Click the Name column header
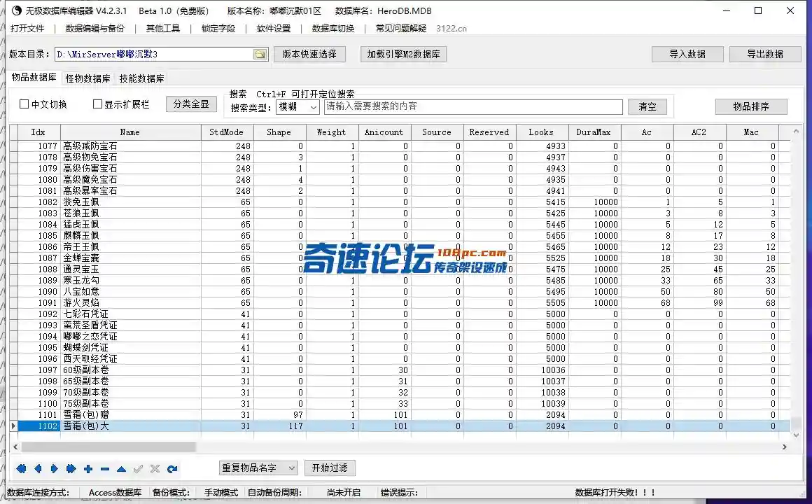This screenshot has height=504, width=812. click(130, 132)
